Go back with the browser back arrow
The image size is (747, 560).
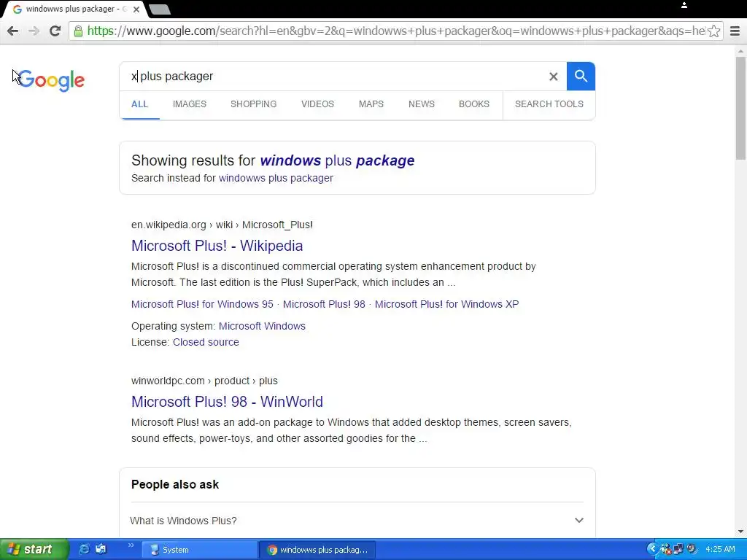point(13,31)
